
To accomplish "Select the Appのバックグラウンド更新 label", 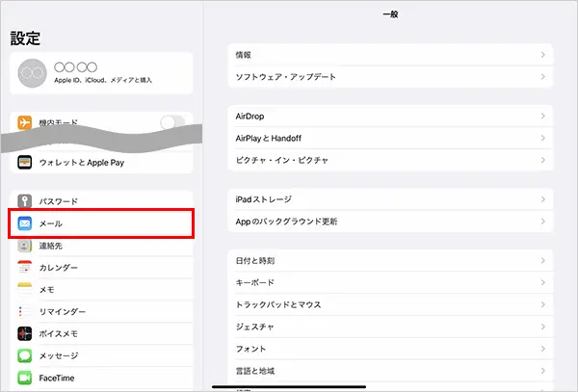I will click(x=286, y=222).
